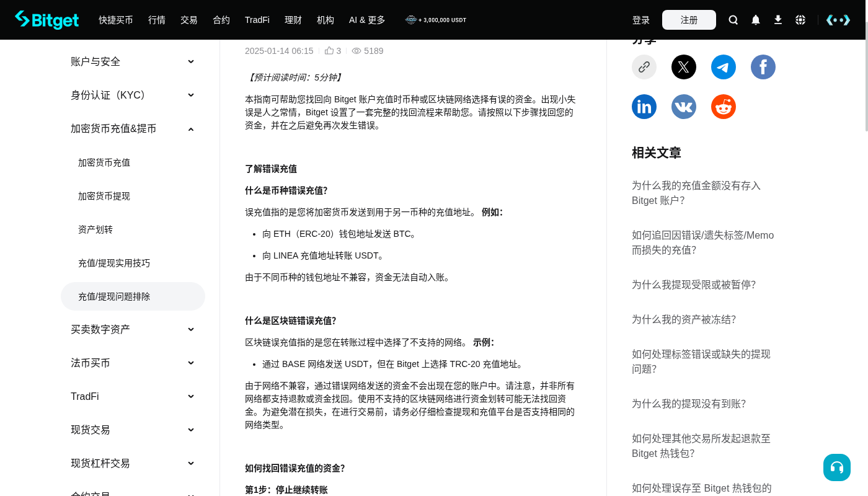Click the 相关文章 heading
The image size is (868, 496).
point(657,153)
